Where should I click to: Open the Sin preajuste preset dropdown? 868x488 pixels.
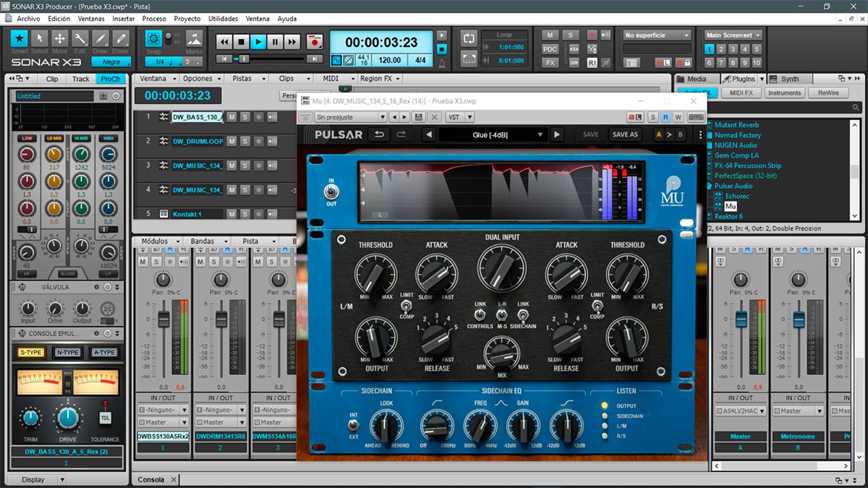[x=349, y=117]
